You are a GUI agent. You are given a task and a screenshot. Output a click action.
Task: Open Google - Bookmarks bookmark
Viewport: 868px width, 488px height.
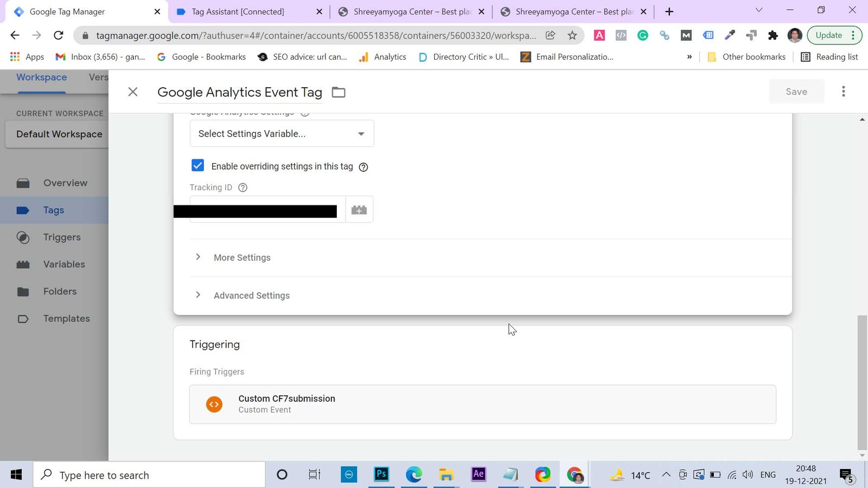pyautogui.click(x=201, y=56)
